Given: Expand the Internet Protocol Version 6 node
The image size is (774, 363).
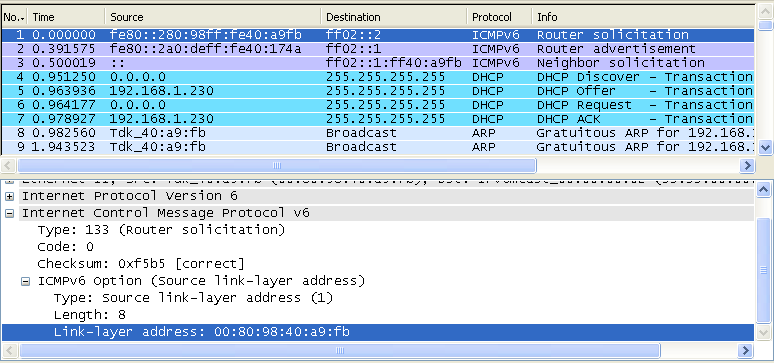Looking at the screenshot, I should 9,197.
